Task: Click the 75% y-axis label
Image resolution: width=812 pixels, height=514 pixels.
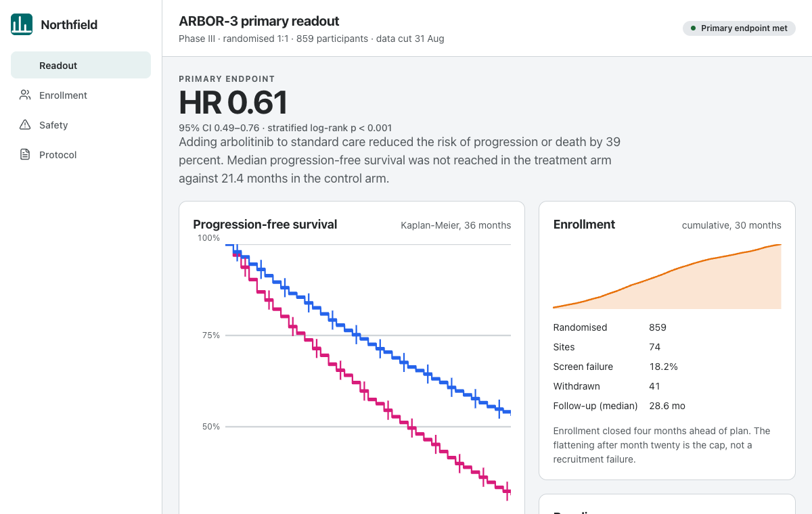Action: click(x=210, y=335)
